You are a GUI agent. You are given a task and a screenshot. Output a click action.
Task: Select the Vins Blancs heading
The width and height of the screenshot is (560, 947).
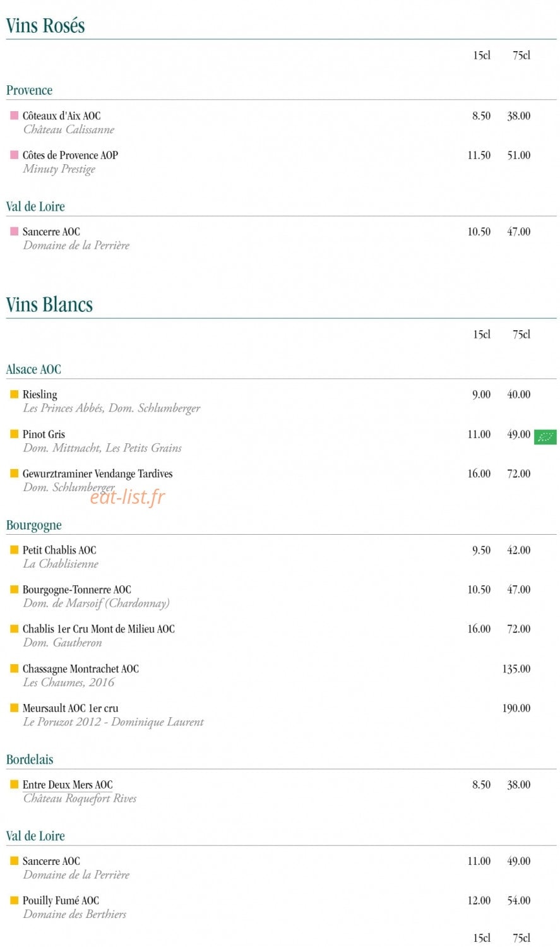click(x=49, y=304)
